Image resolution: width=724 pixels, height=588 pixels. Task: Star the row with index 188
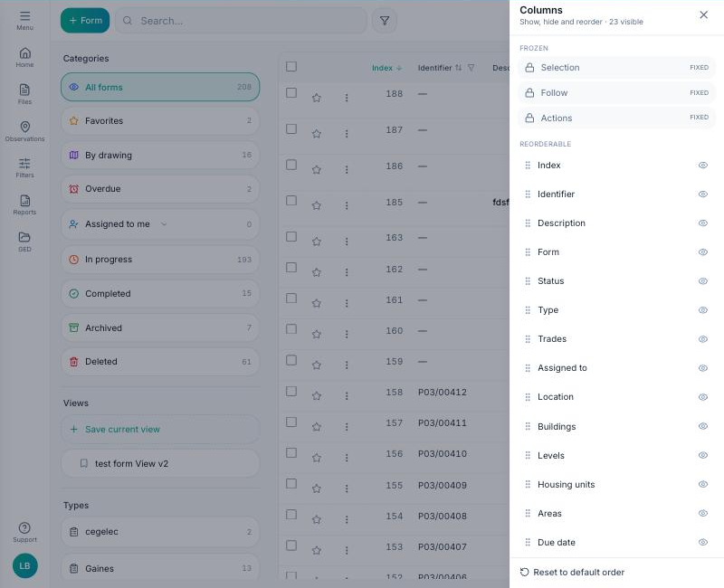tap(316, 98)
